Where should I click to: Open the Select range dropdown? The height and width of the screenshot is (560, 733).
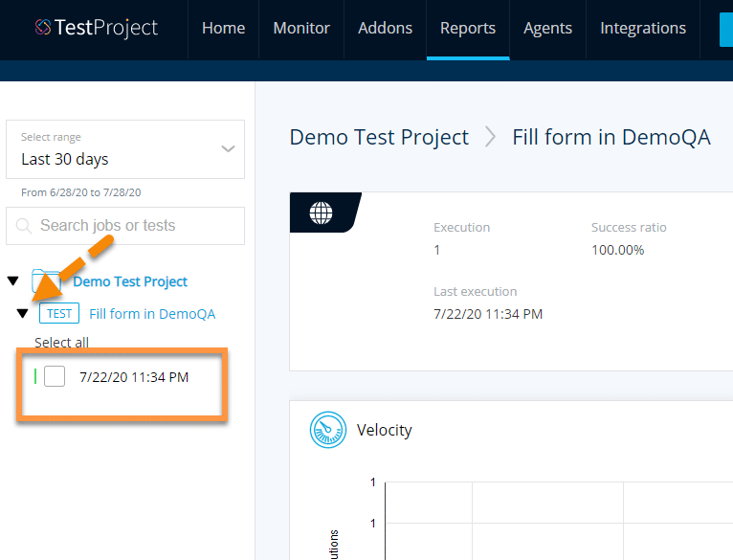[125, 149]
